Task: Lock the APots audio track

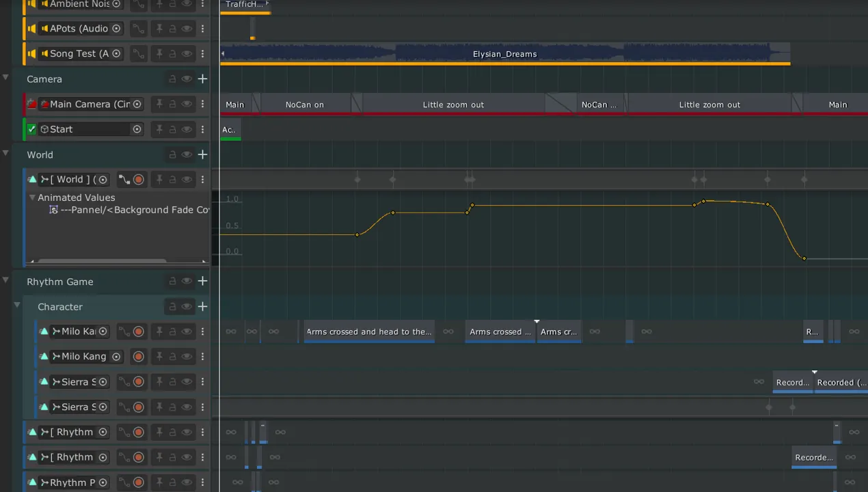Action: (173, 29)
